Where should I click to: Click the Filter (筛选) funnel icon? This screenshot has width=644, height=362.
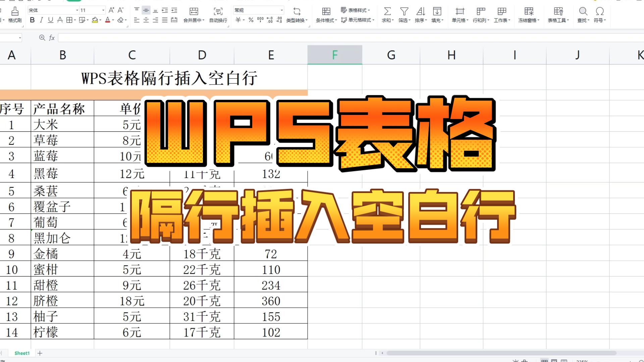[404, 11]
